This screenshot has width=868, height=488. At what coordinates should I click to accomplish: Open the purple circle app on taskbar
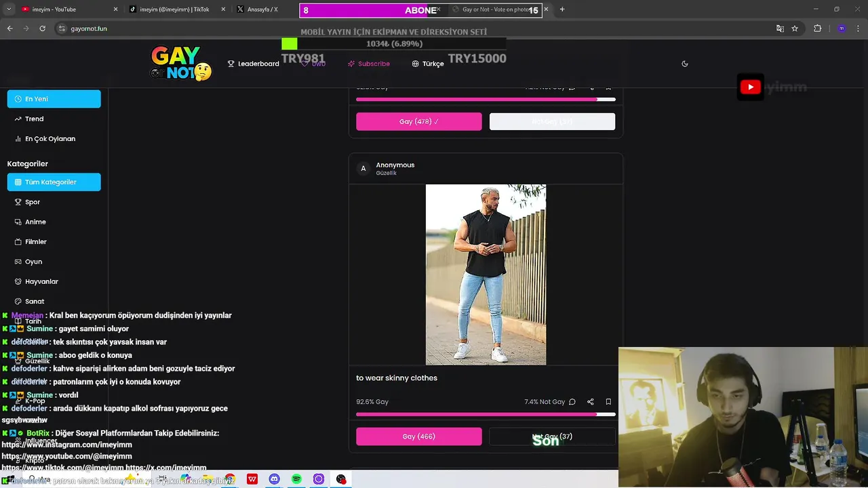(x=319, y=479)
